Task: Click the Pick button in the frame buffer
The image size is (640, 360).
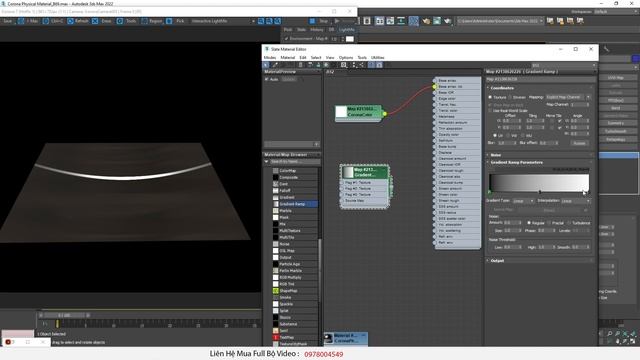Action: coord(176,21)
